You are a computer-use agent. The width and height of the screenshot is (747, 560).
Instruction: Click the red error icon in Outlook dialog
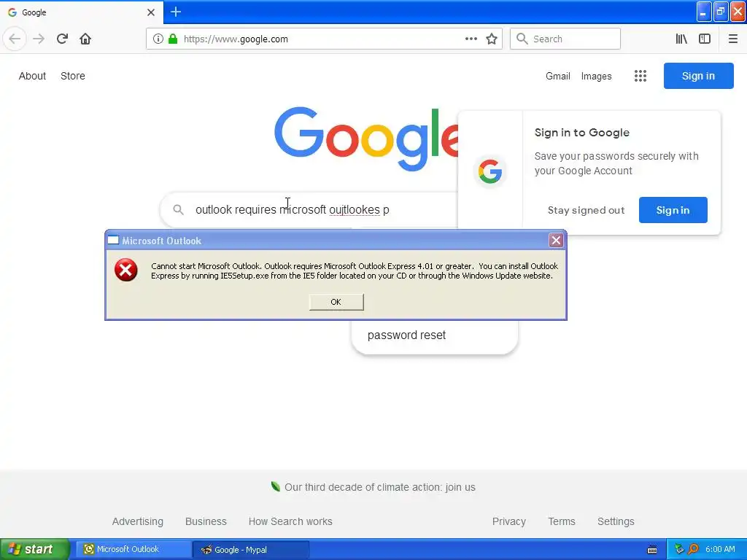pyautogui.click(x=125, y=270)
